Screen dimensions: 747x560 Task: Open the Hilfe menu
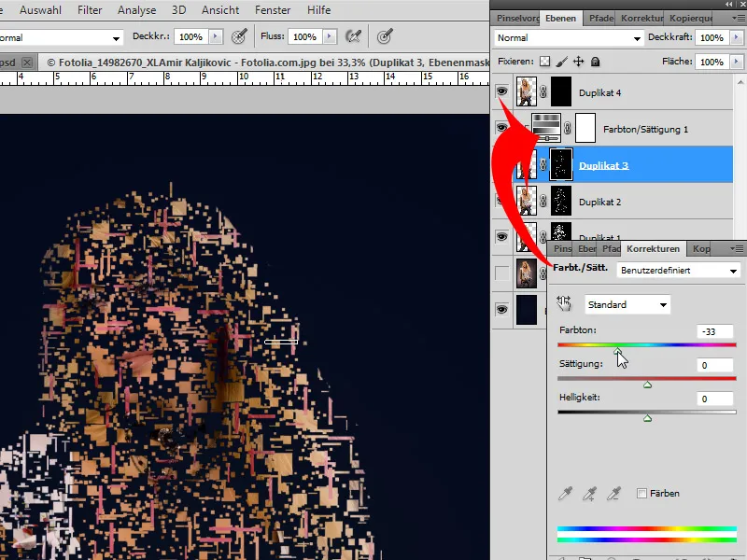[x=318, y=10]
